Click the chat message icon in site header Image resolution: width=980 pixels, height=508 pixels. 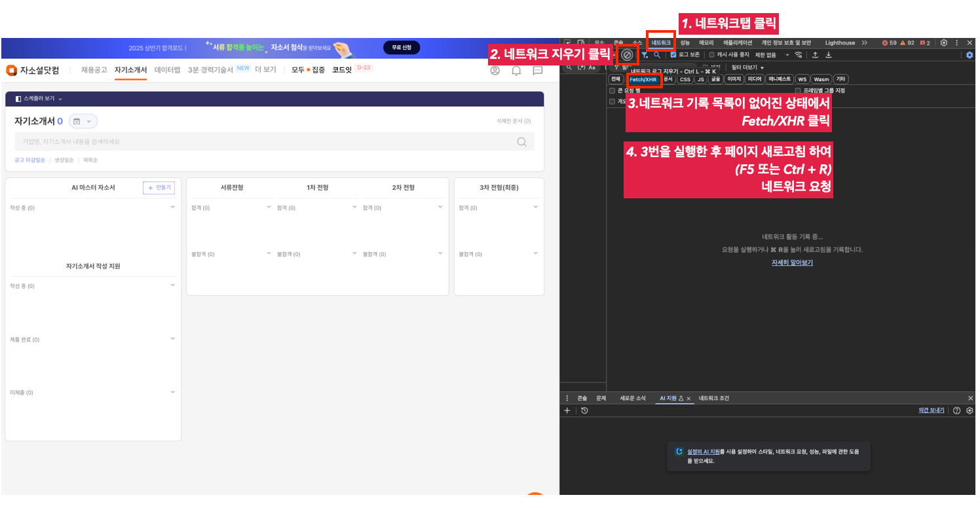tap(538, 71)
